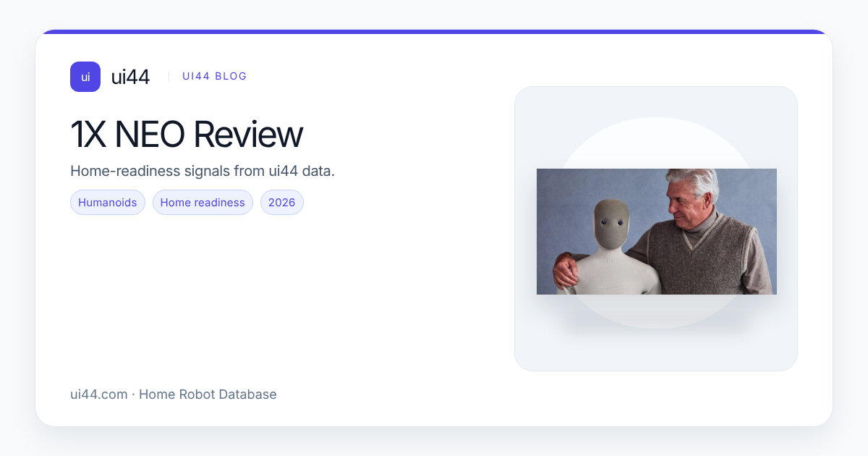Click the Home-readiness signals subtitle text
The image size is (868, 456).
pyautogui.click(x=203, y=172)
